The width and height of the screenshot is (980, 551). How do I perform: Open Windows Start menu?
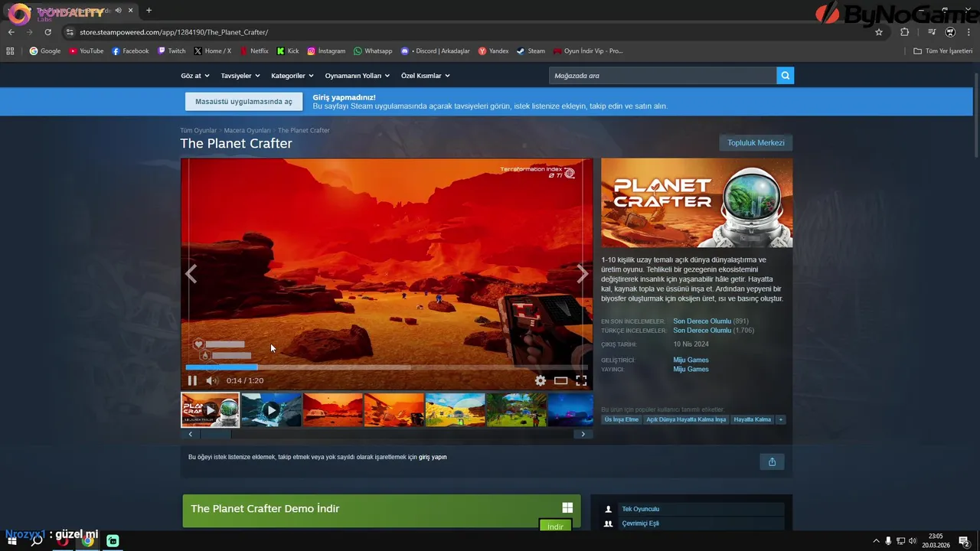click(12, 541)
